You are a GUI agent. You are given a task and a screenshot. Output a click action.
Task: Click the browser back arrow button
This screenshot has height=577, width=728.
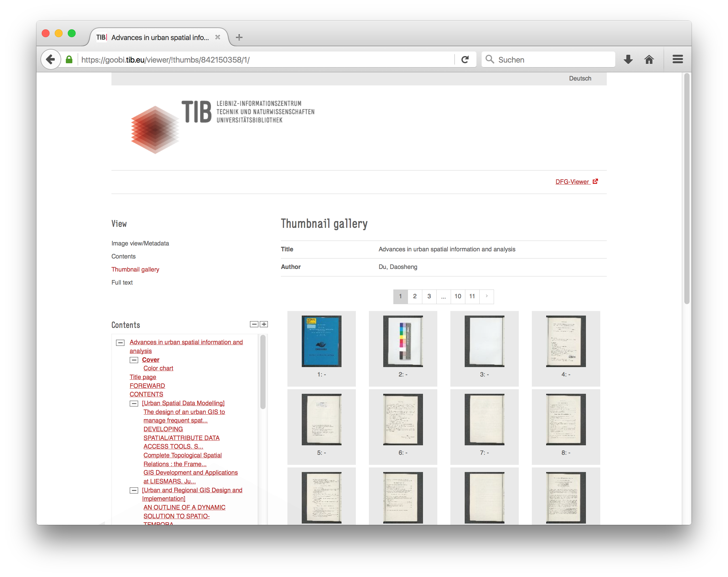[x=51, y=60]
